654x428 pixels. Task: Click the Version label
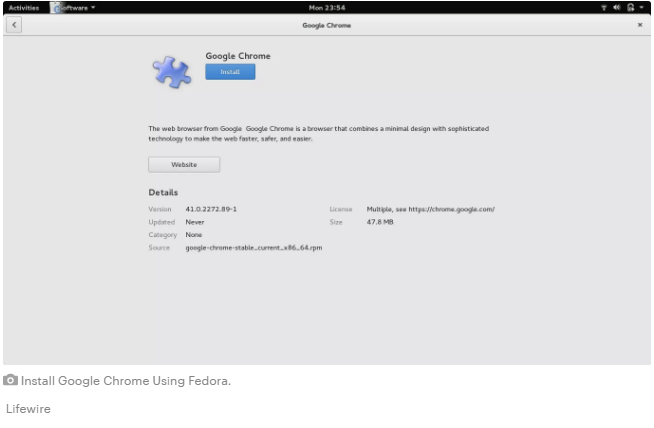(160, 209)
